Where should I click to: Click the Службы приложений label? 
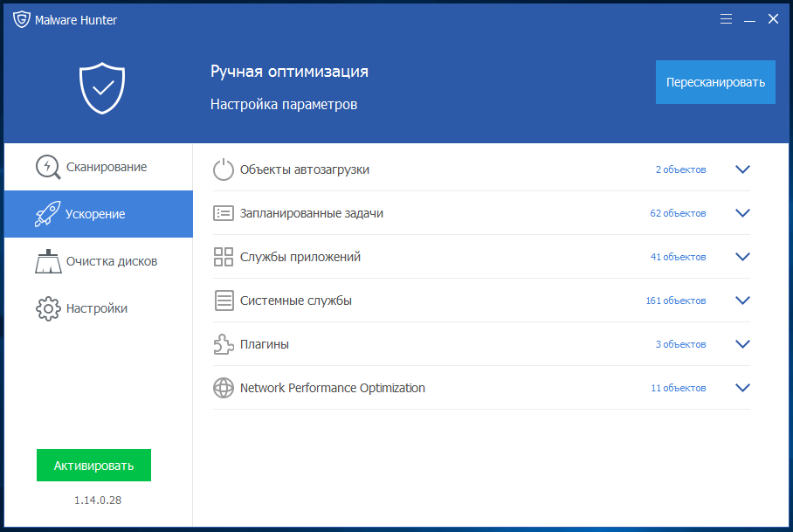click(x=300, y=257)
